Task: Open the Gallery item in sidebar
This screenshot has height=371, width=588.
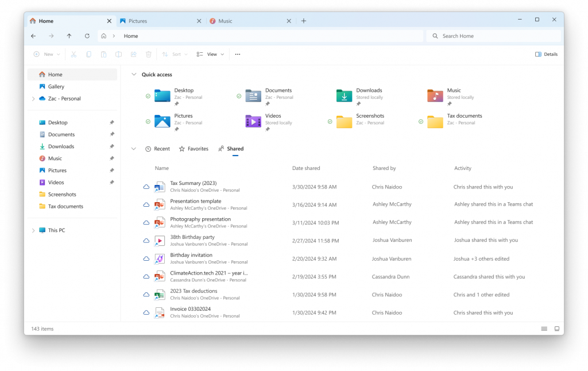Action: coord(56,87)
